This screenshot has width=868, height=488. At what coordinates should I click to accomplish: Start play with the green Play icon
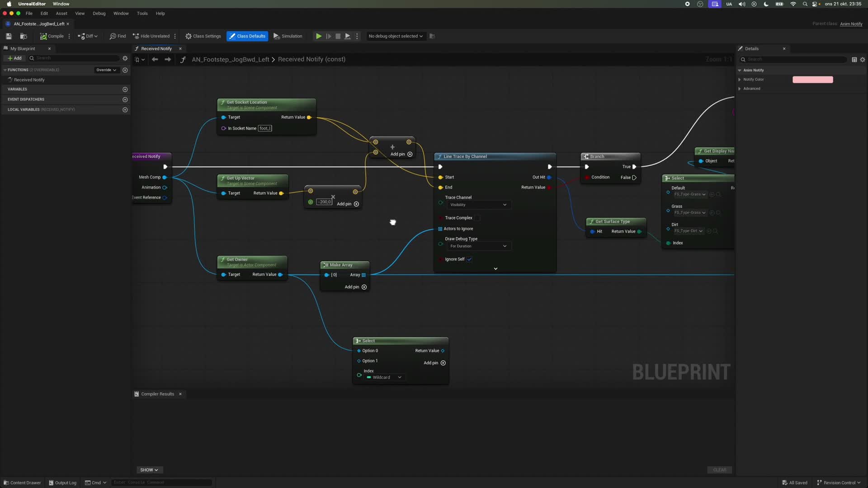319,36
